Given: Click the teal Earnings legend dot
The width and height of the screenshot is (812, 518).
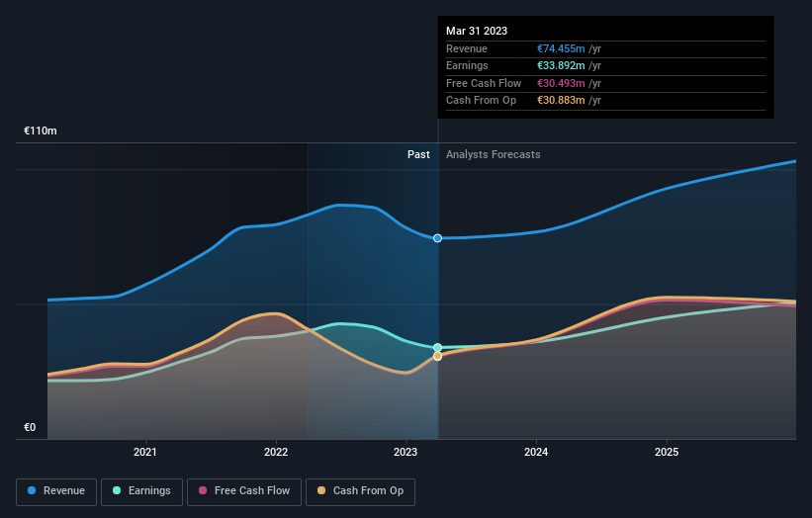Looking at the screenshot, I should [117, 490].
